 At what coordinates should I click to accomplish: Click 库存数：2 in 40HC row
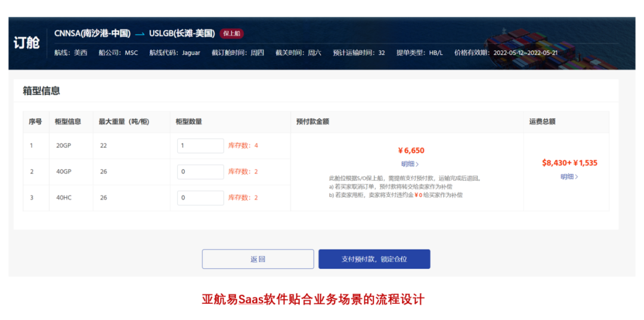[243, 198]
